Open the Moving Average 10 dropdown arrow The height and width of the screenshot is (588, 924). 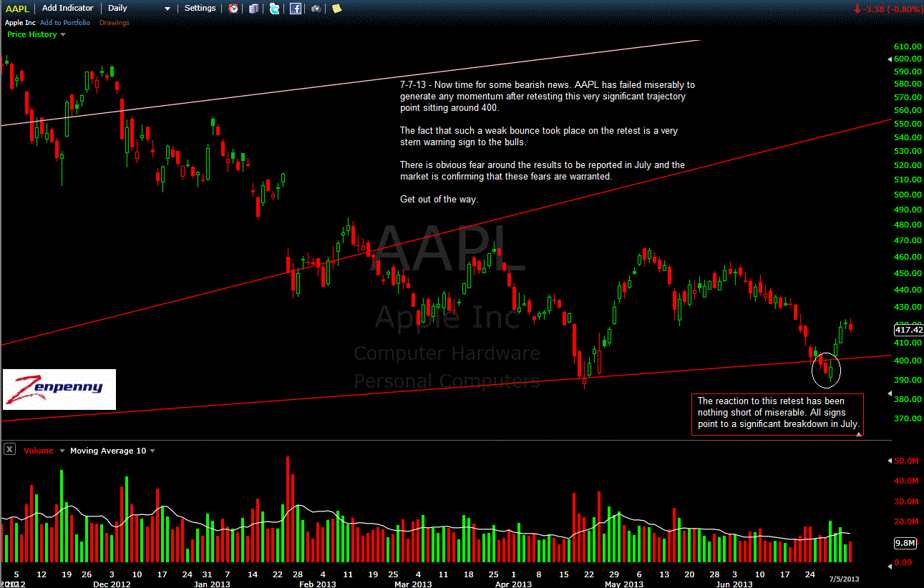pyautogui.click(x=152, y=451)
